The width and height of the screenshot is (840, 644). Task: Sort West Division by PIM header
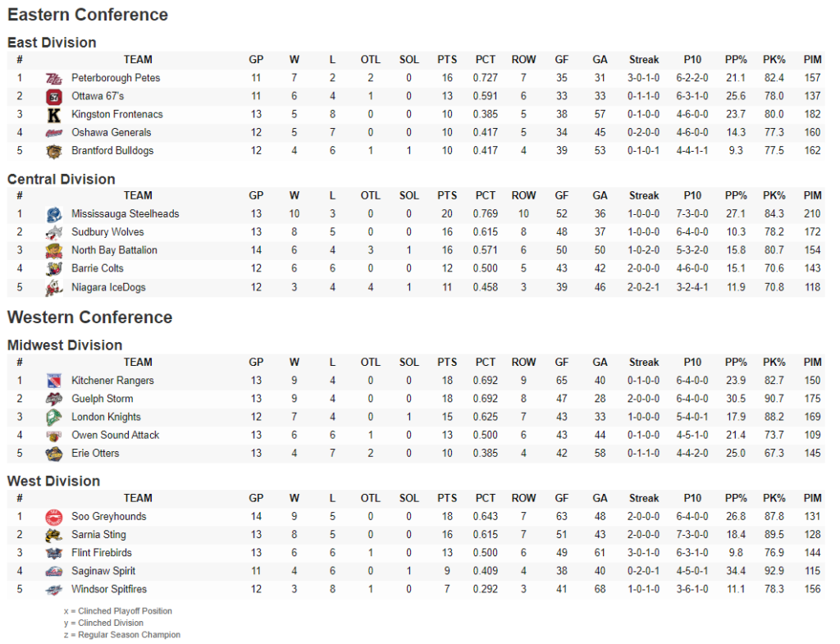(x=812, y=499)
